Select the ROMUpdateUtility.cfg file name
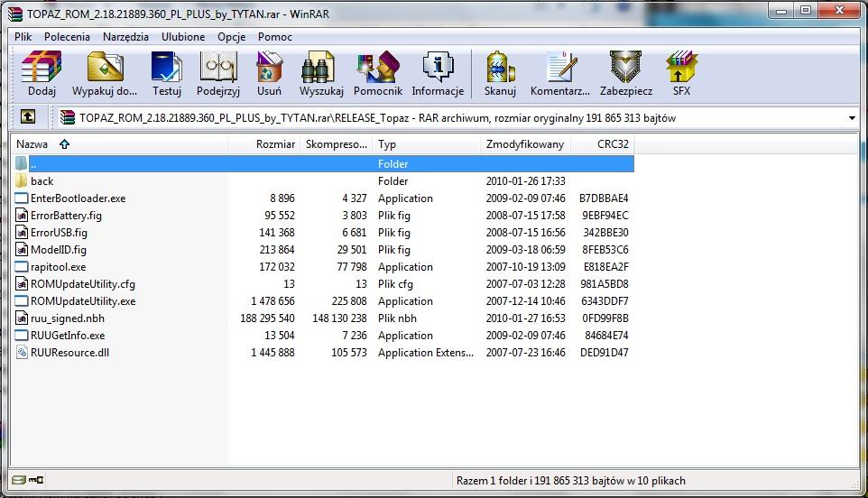The height and width of the screenshot is (498, 868). click(x=83, y=284)
